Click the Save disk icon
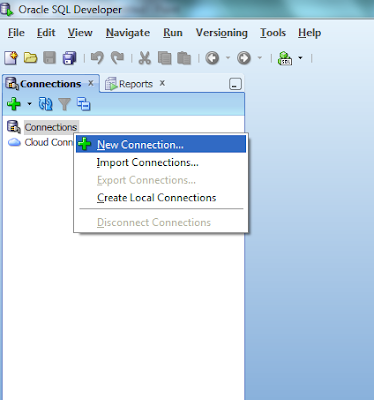The height and width of the screenshot is (400, 374). tap(50, 58)
